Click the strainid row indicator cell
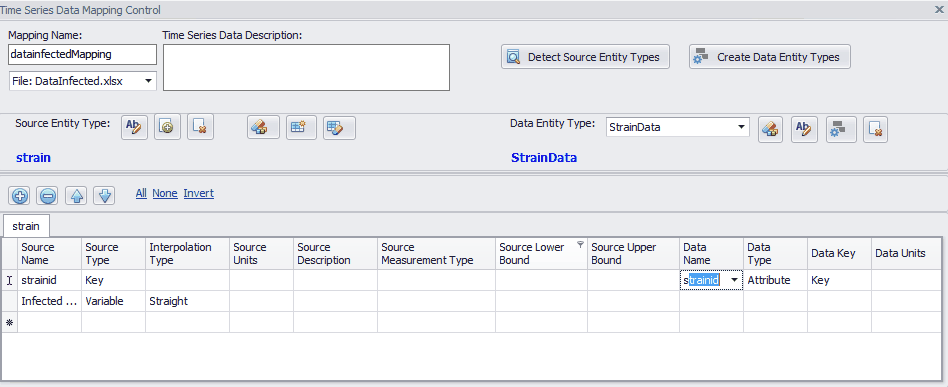Screen dimensions: 948x387 (10, 280)
